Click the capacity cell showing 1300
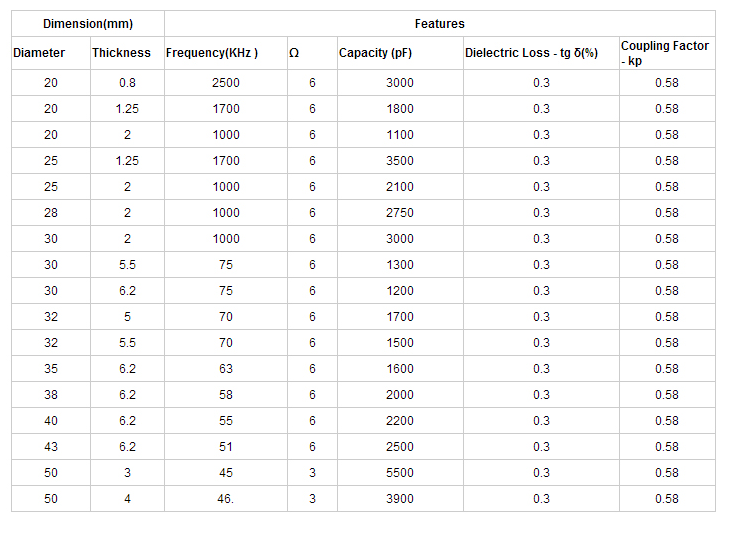 click(x=399, y=265)
